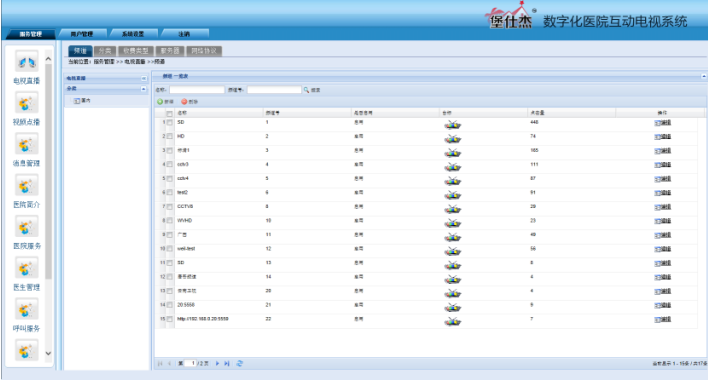
Task: Click the magnifier search icon
Action: click(x=307, y=90)
